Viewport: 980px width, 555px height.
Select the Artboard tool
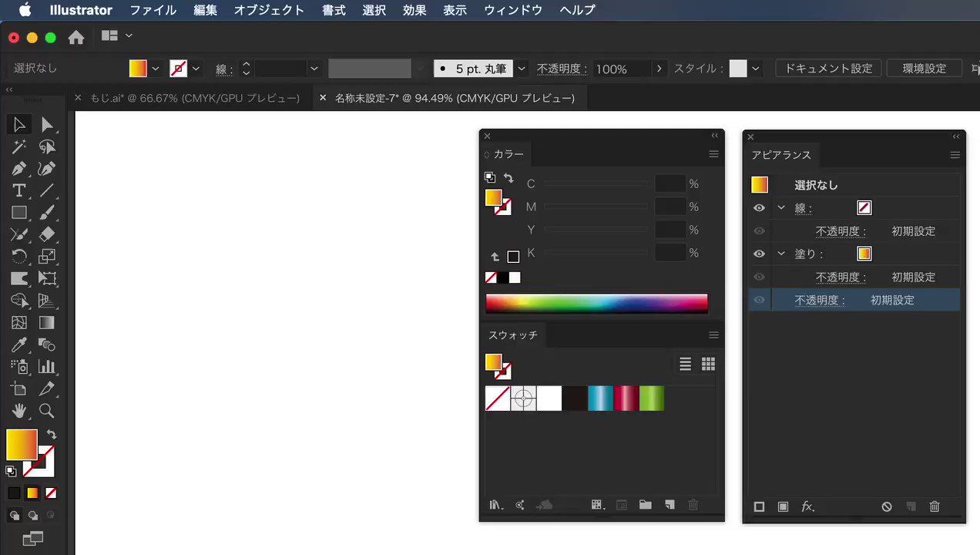[x=19, y=389]
